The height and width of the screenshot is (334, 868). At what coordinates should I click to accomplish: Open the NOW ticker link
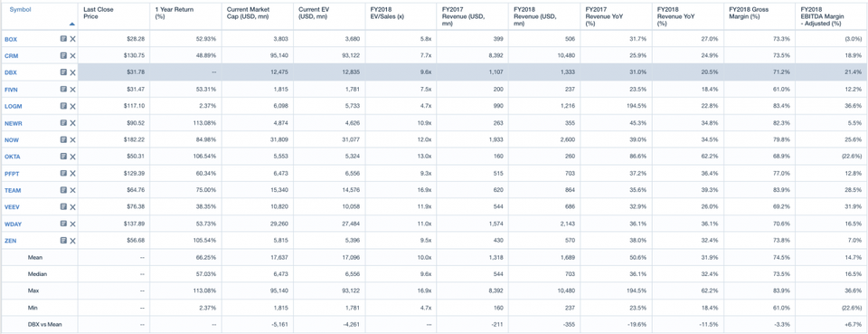click(x=12, y=140)
